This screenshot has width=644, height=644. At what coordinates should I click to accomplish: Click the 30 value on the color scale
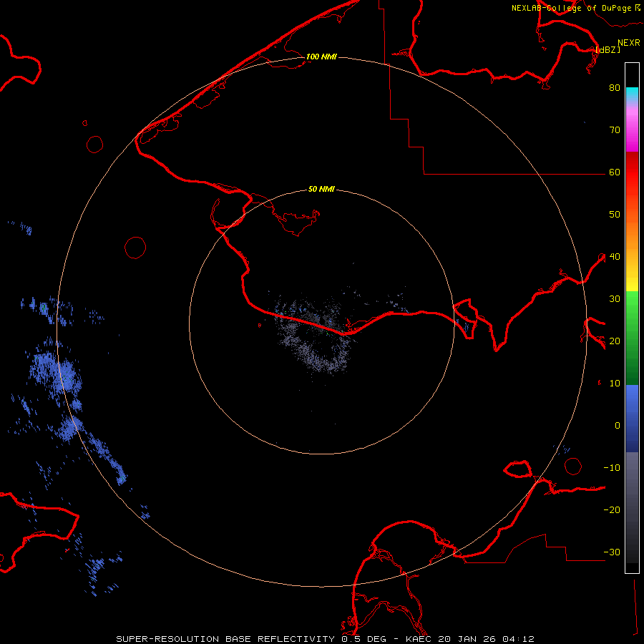click(615, 299)
